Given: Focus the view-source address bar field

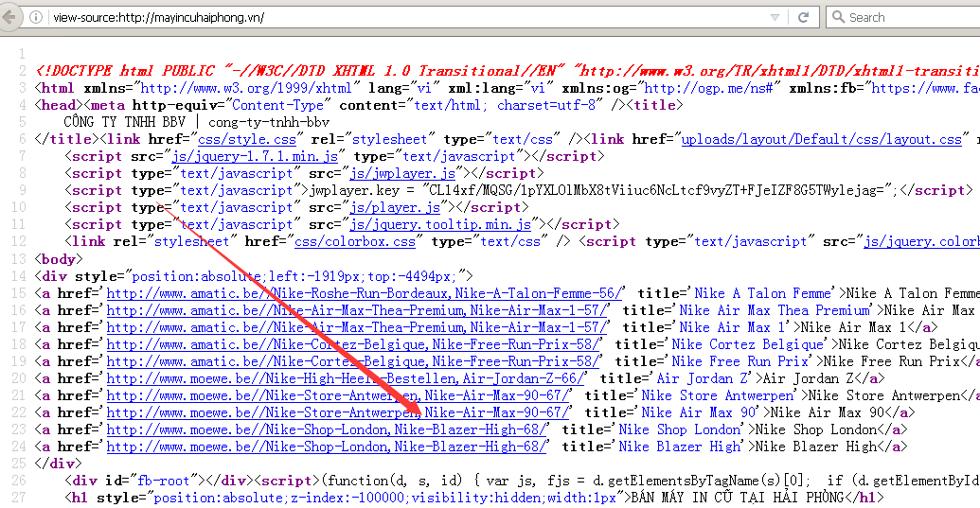Looking at the screenshot, I should click(x=379, y=17).
